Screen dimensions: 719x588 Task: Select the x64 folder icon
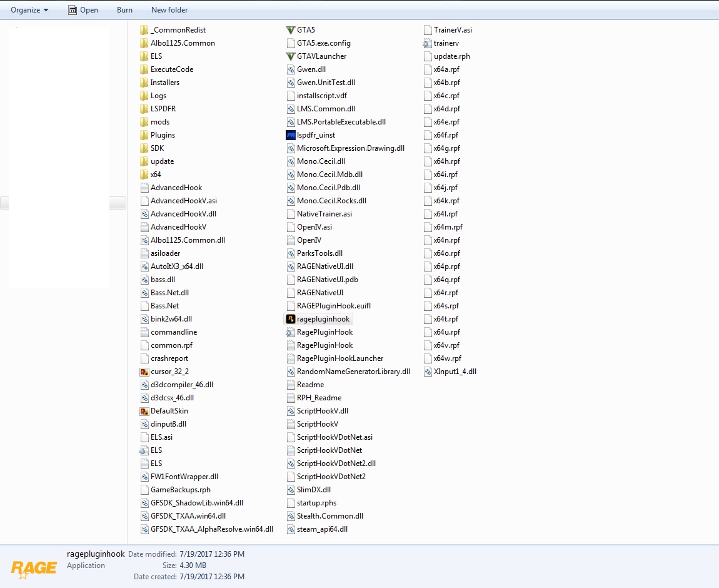[144, 175]
